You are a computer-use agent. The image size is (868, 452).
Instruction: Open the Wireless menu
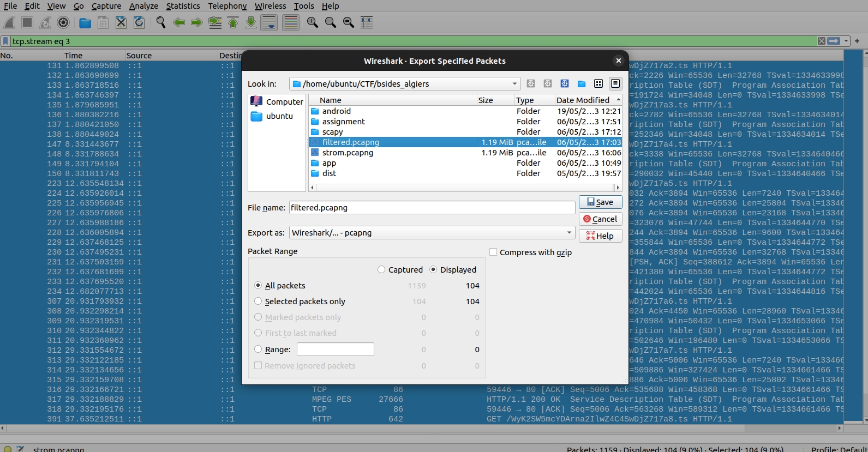270,6
